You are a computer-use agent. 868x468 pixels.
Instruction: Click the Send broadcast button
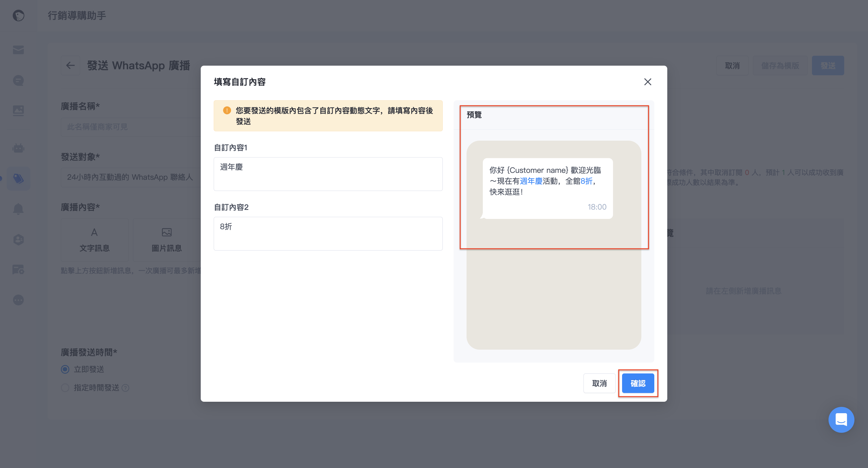[x=828, y=66]
